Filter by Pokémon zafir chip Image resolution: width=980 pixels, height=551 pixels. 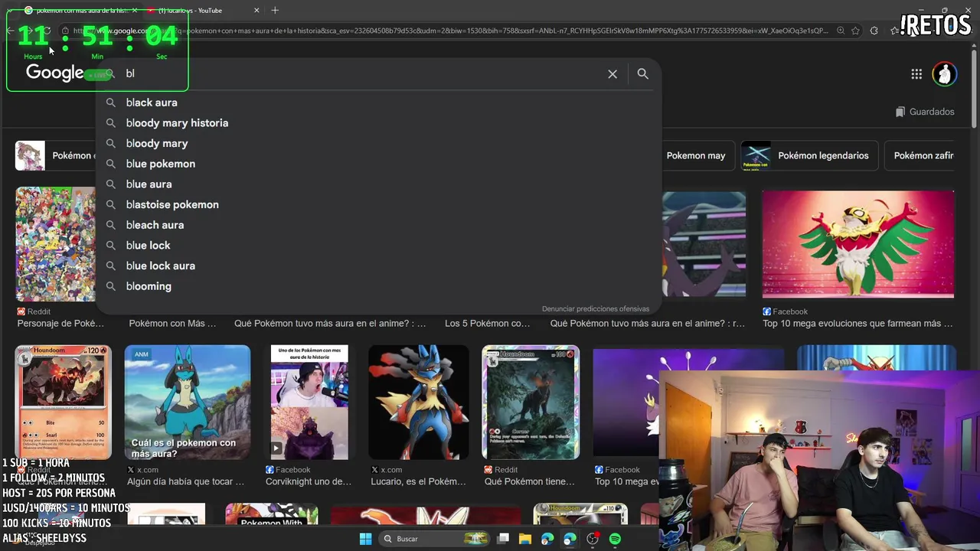coord(921,155)
